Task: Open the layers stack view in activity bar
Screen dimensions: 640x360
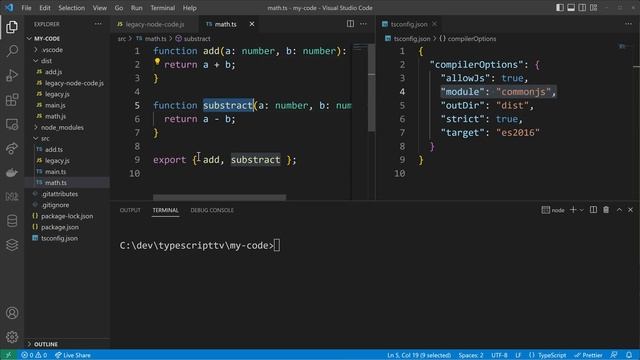Action: pos(12,245)
